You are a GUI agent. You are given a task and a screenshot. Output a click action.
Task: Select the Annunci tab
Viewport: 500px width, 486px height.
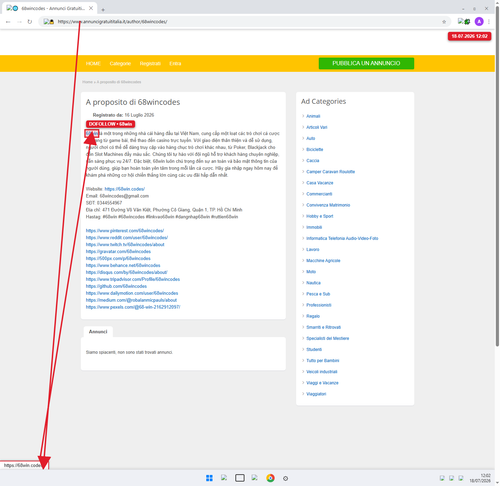tap(98, 332)
